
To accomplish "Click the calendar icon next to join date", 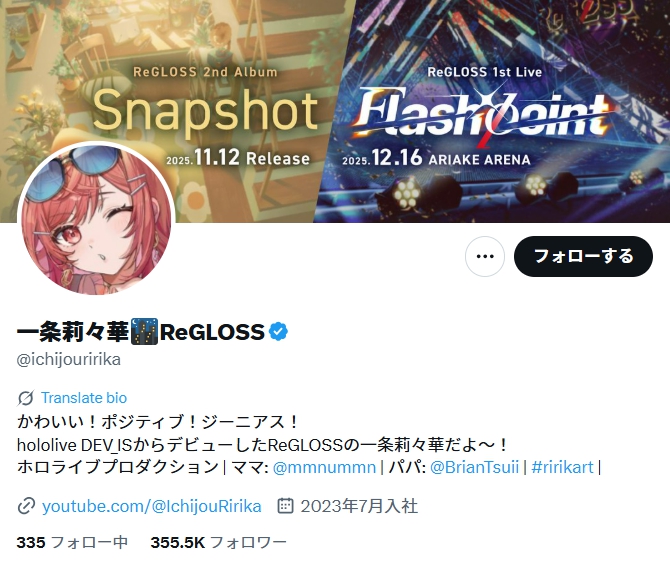I will pyautogui.click(x=285, y=506).
